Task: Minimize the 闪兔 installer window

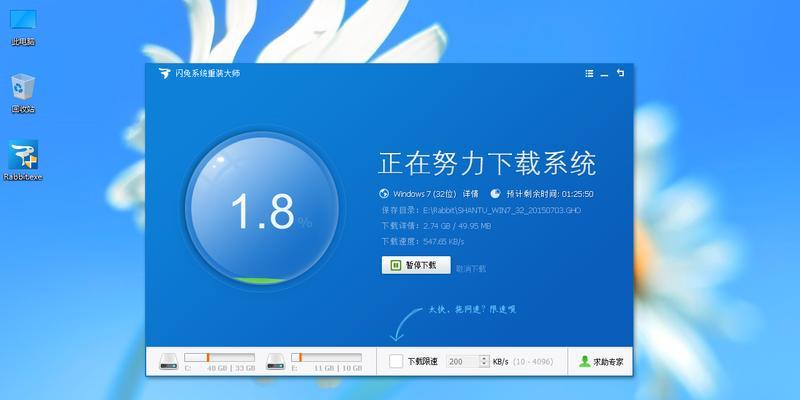Action: (x=605, y=75)
